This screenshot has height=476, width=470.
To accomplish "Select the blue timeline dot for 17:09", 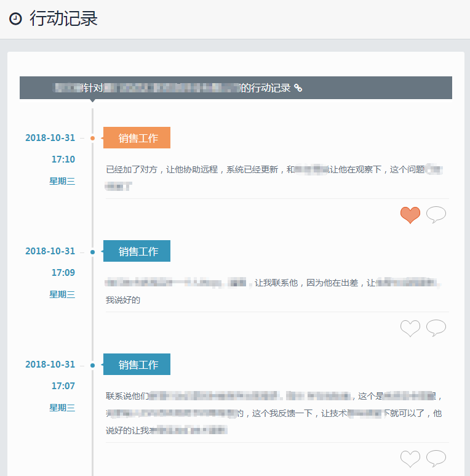I will pyautogui.click(x=92, y=252).
